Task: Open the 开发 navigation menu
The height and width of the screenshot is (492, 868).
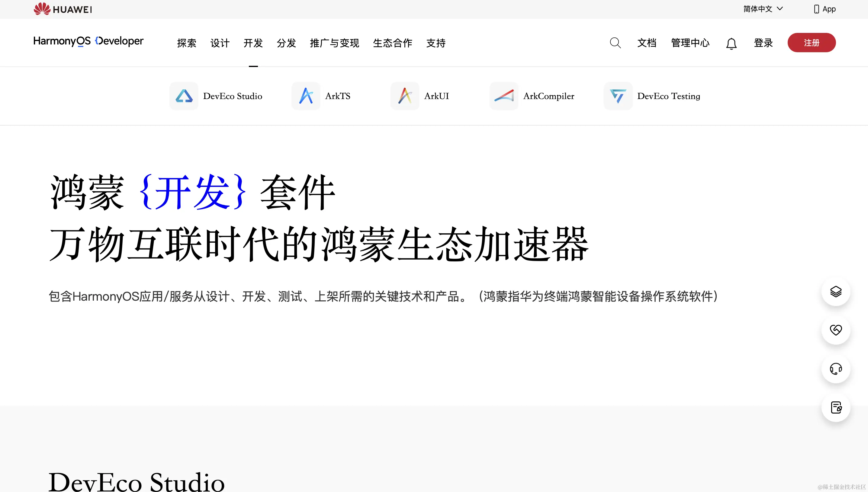Action: tap(253, 43)
